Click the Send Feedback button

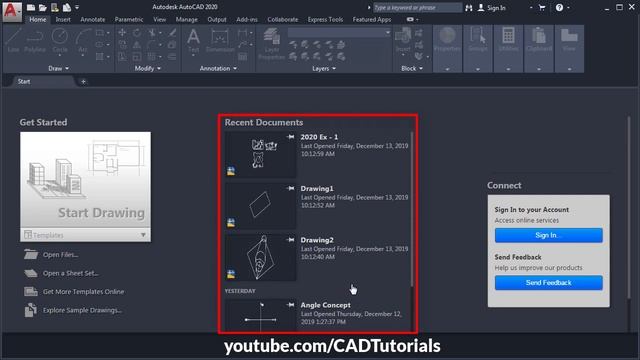(548, 282)
